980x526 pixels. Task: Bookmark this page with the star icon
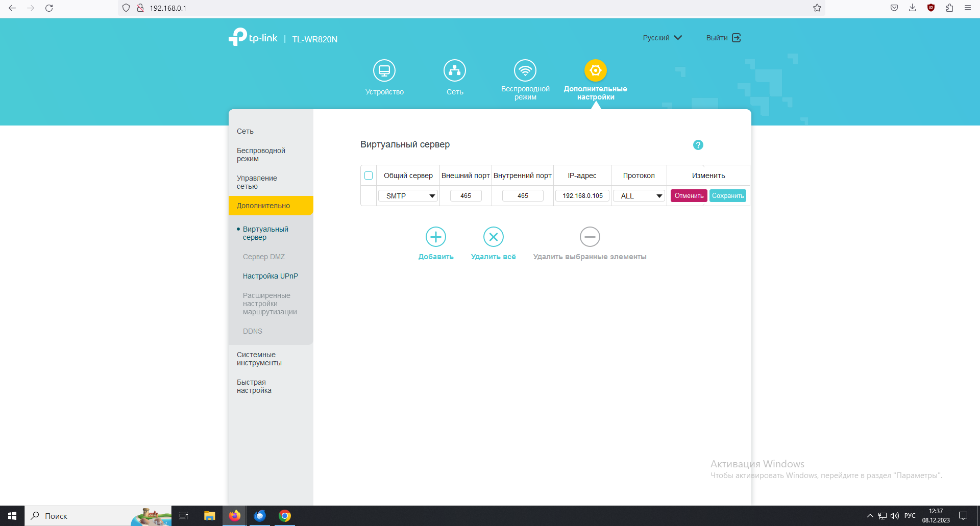[817, 8]
